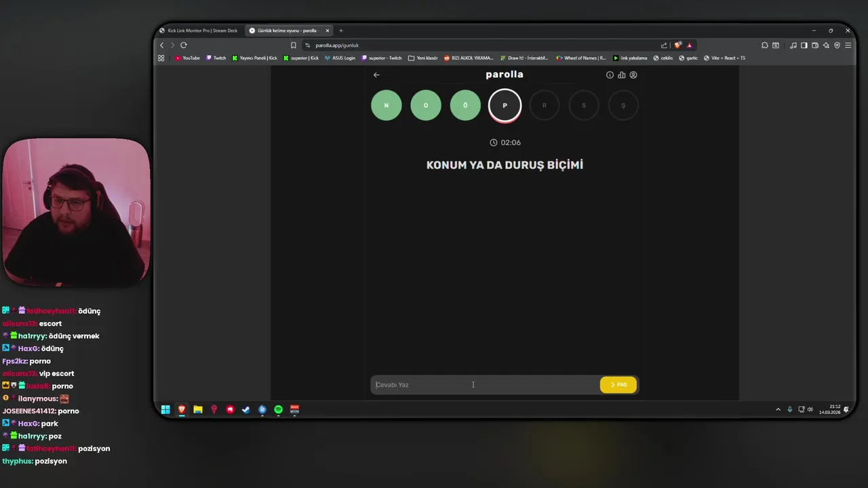Viewport: 868px width, 488px height.
Task: Switch to the Kick Link Monitor Pro tab
Action: (200, 30)
